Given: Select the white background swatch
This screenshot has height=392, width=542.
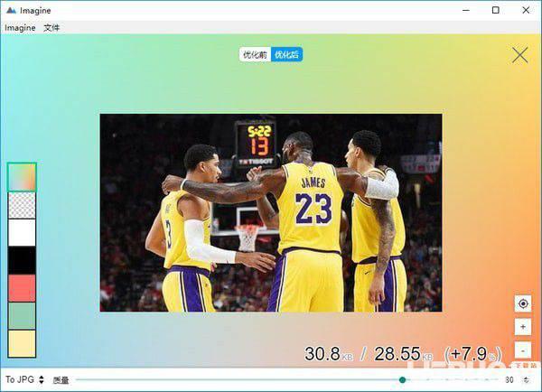Looking at the screenshot, I should pos(22,233).
